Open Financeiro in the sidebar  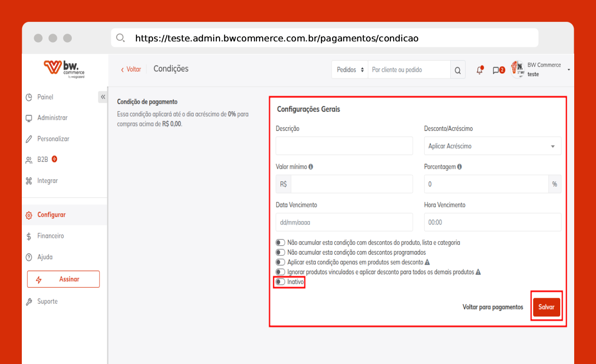[x=51, y=236]
